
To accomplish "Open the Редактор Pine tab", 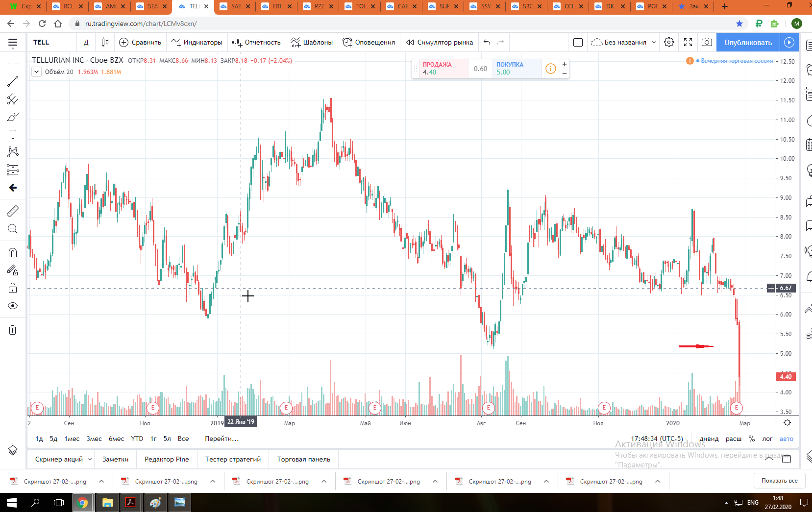I will tap(167, 459).
